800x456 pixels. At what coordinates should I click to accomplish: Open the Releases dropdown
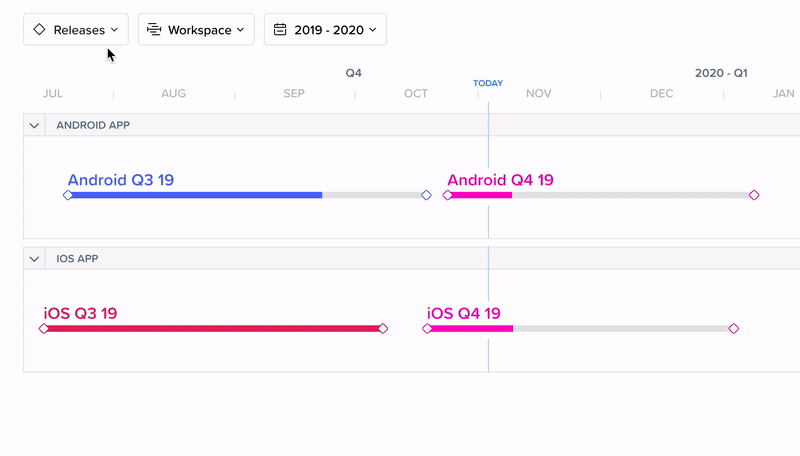[76, 30]
